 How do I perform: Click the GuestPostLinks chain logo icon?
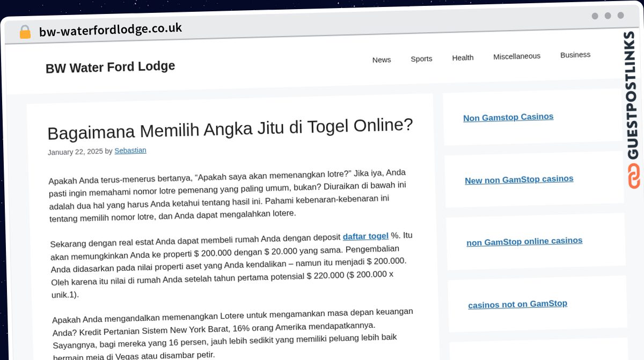coord(634,177)
